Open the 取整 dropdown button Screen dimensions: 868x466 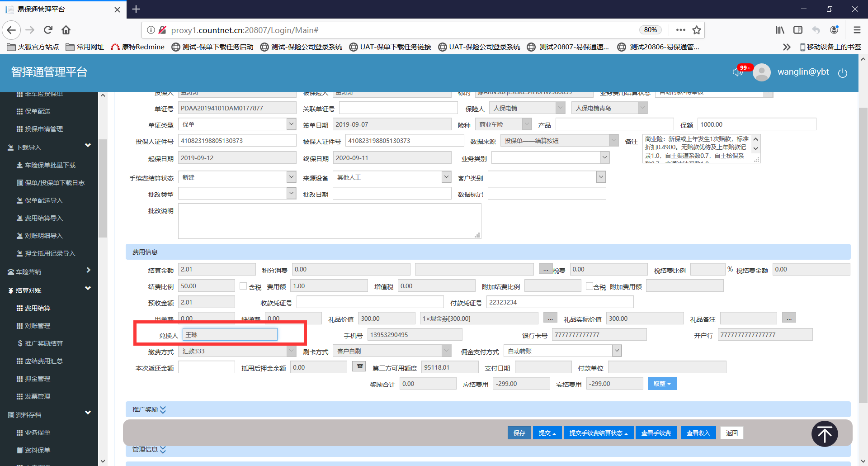point(662,384)
